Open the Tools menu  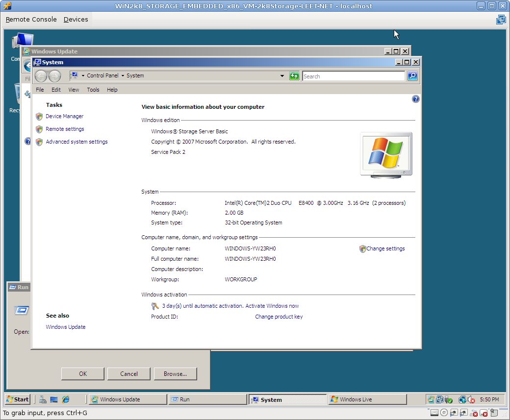click(93, 90)
